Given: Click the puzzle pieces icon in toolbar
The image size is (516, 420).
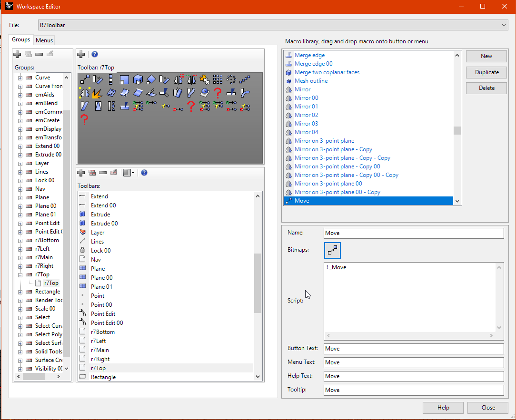Looking at the screenshot, I should [205, 79].
